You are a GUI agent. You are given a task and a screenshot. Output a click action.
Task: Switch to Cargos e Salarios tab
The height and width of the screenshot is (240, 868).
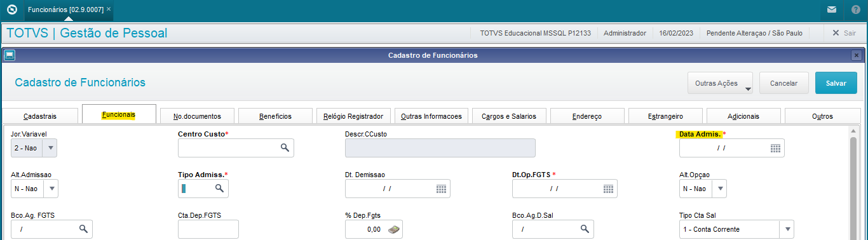(x=509, y=116)
